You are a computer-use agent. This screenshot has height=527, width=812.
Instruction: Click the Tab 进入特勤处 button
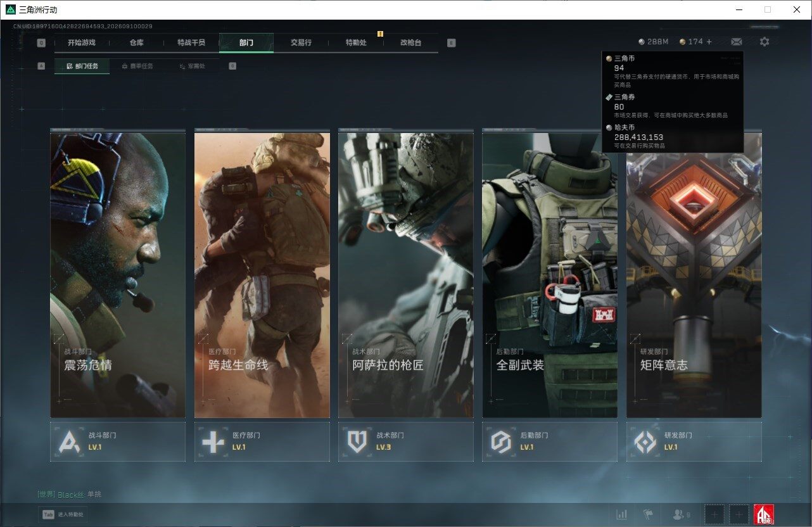tap(63, 515)
